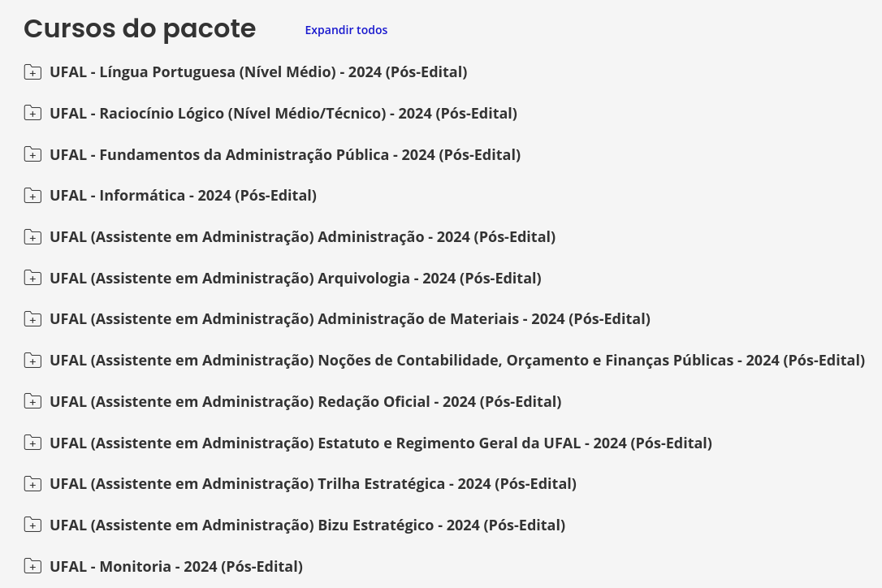Open "UFAL - Raciocínio Lógico" course title

pos(283,113)
